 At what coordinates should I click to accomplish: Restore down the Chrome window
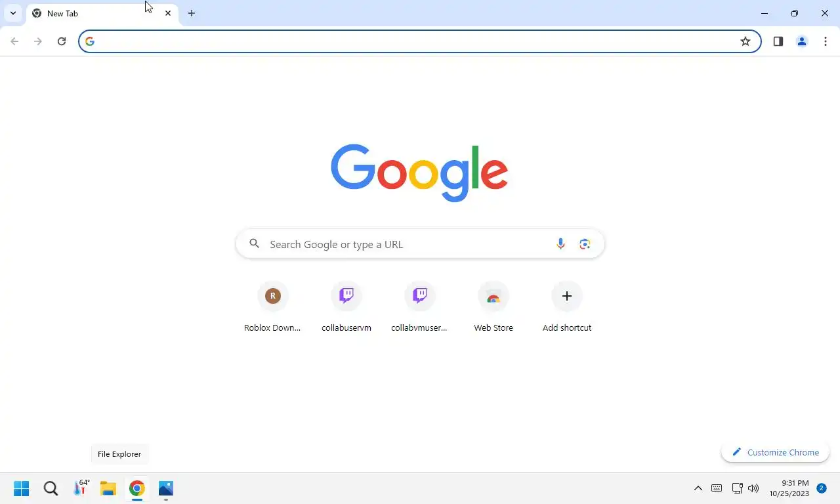[795, 13]
